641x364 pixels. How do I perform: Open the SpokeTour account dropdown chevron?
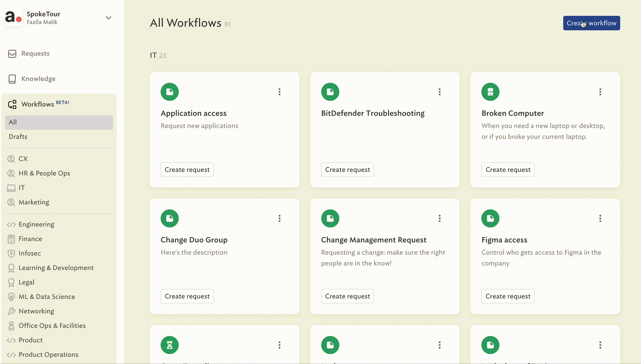[x=108, y=18]
